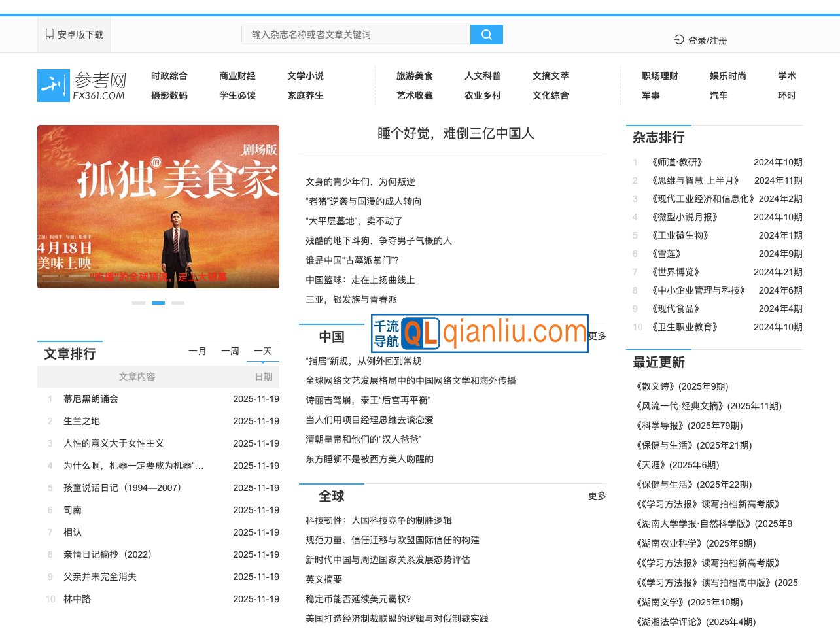Select the second carousel indicator dot
Screen dimensions: 840x629
[158, 303]
